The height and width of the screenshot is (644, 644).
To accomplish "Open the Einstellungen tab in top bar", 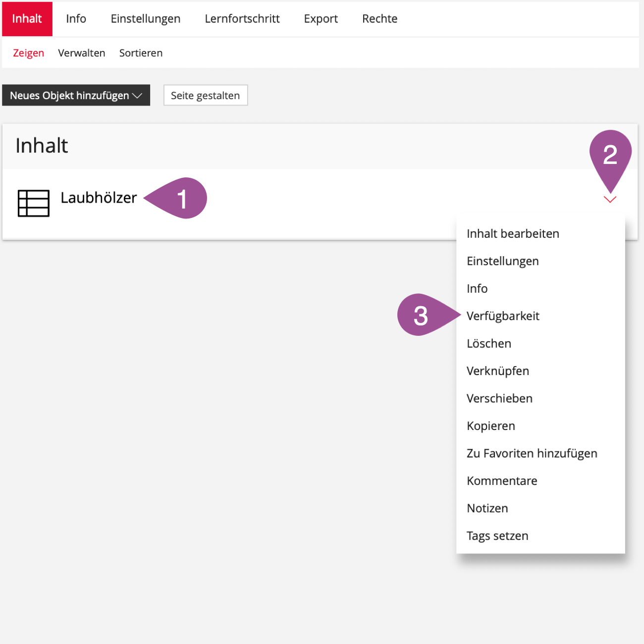I will [145, 19].
